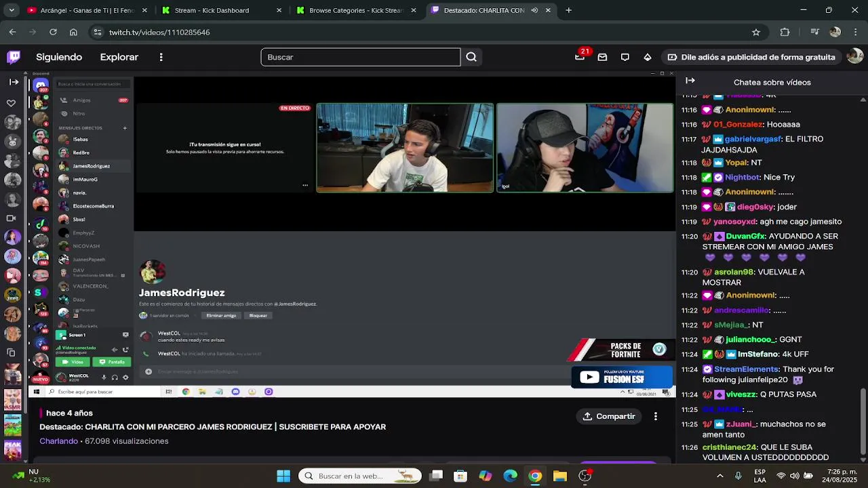Open the Explorar tab

[119, 57]
